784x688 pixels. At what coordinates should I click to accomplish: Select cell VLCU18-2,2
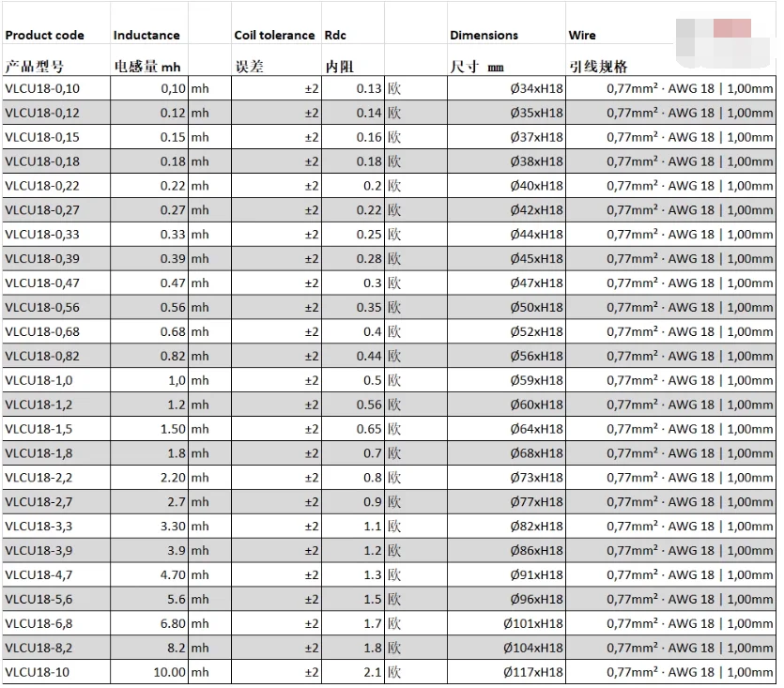[x=56, y=478]
